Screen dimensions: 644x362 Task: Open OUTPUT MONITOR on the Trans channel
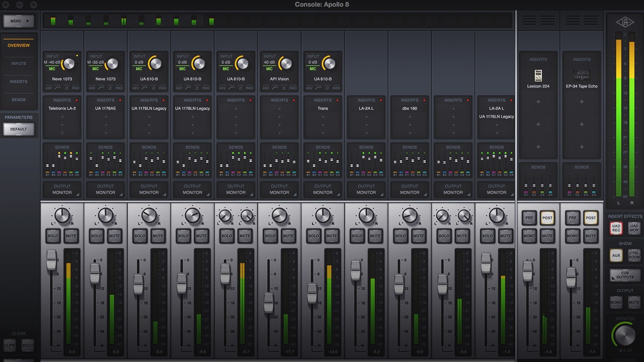[x=323, y=189]
